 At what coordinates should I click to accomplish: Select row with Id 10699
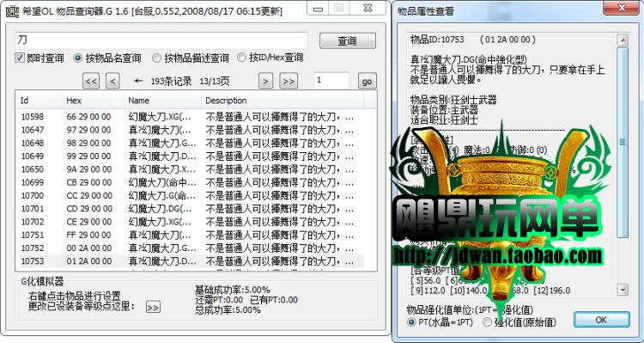tap(190, 182)
